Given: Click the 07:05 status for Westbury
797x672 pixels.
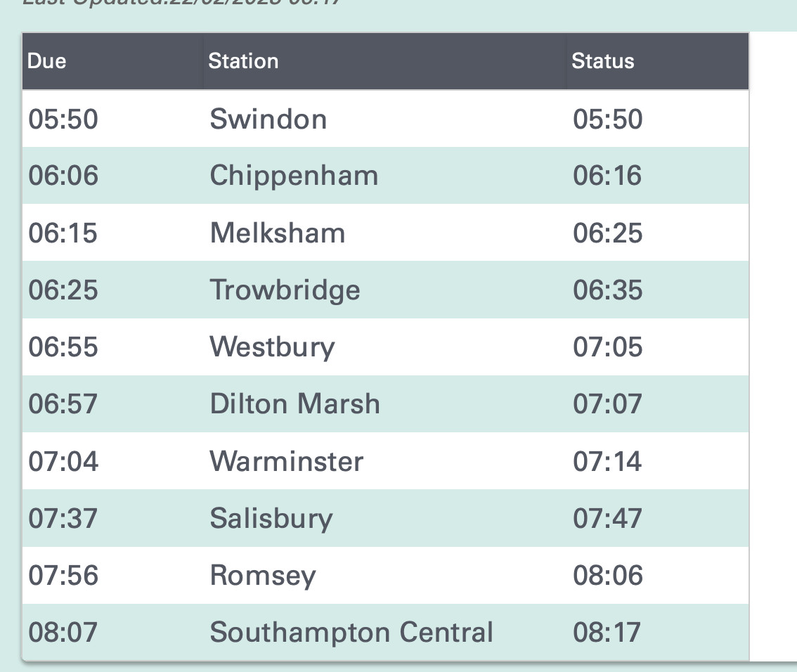Looking at the screenshot, I should pyautogui.click(x=608, y=347).
